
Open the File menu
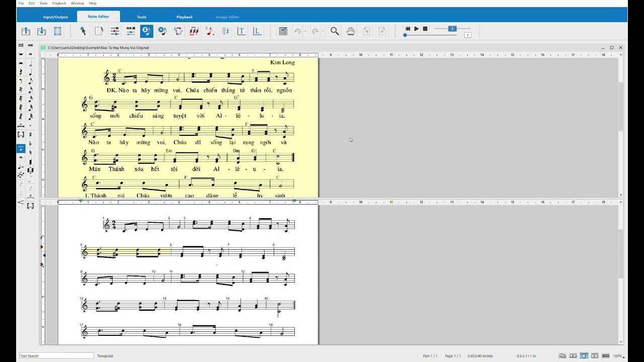tap(21, 4)
